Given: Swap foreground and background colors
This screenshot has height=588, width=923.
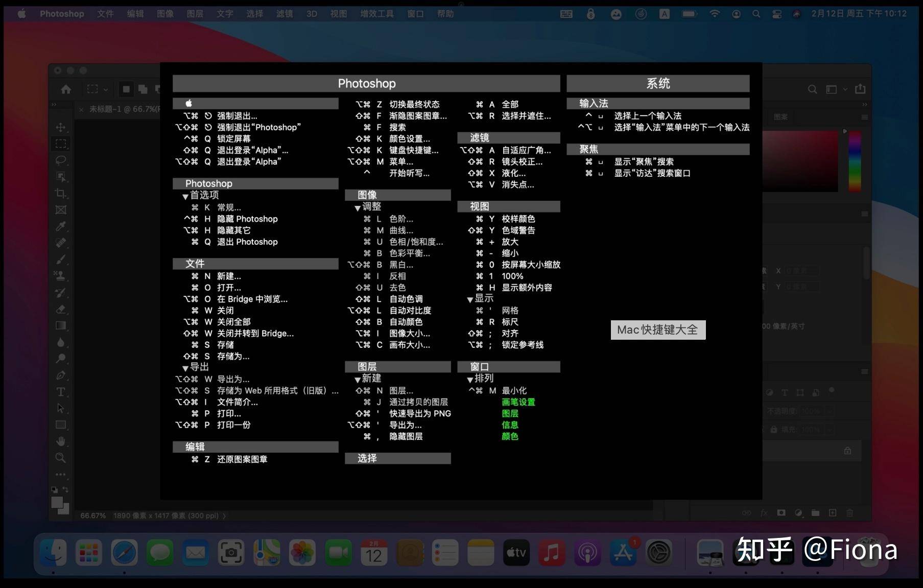Looking at the screenshot, I should point(65,489).
